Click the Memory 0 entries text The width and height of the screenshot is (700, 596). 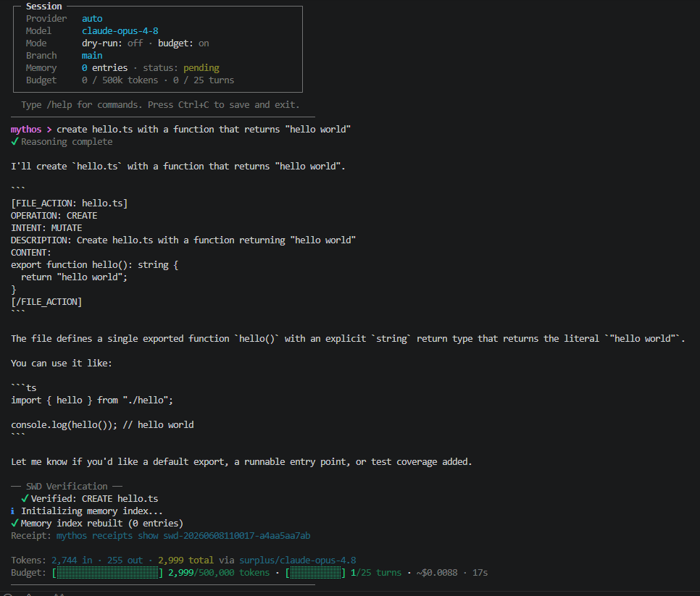click(104, 68)
